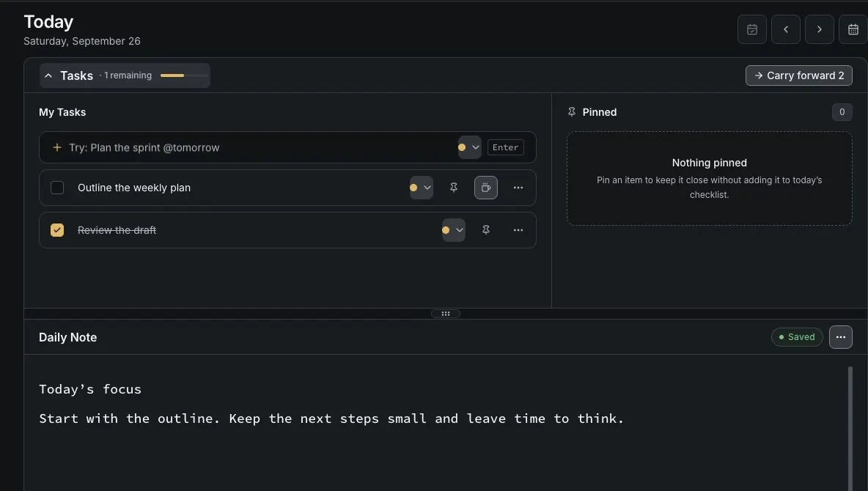The image size is (868, 491).
Task: Click the Saved status indicator
Action: point(797,337)
